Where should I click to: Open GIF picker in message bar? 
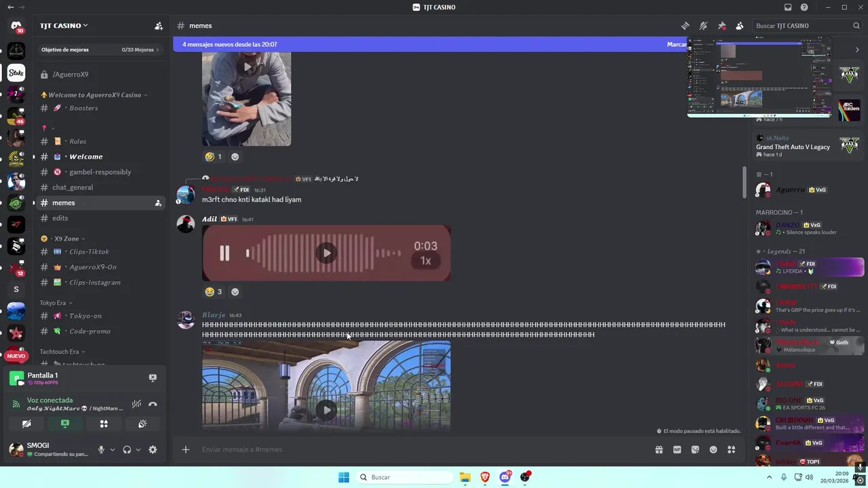tap(677, 449)
